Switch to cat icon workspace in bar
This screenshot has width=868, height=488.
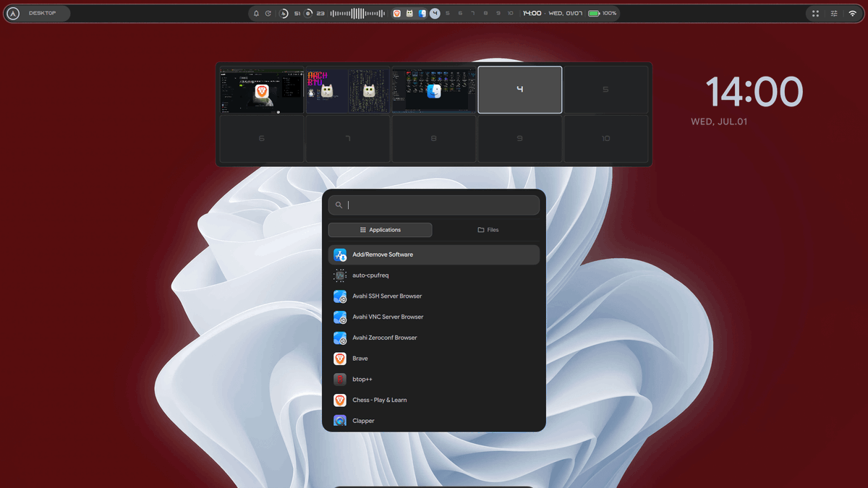click(x=409, y=13)
